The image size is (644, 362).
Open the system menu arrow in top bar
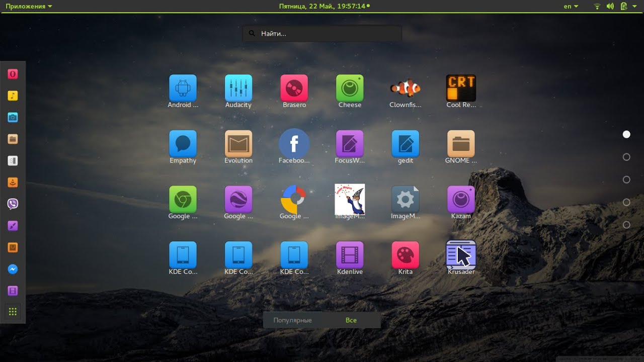(x=635, y=6)
